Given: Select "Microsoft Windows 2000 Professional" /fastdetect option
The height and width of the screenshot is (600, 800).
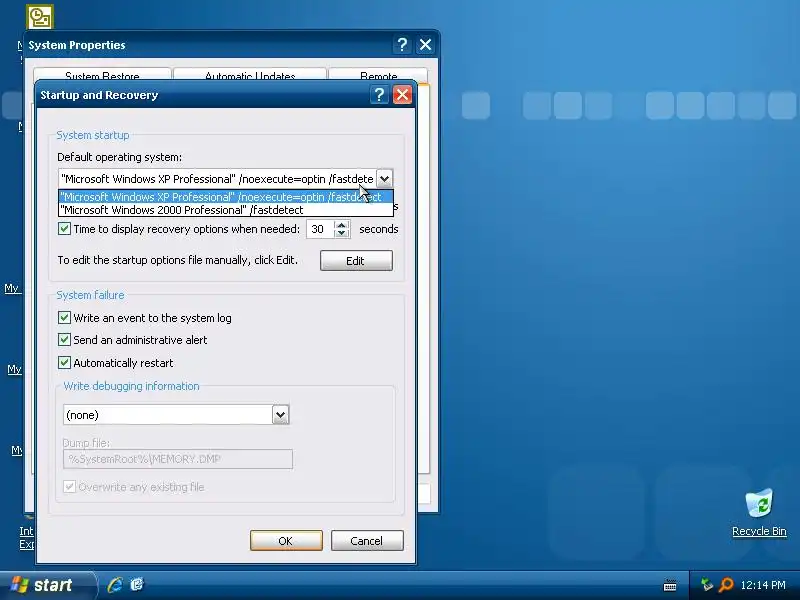Looking at the screenshot, I should click(226, 210).
